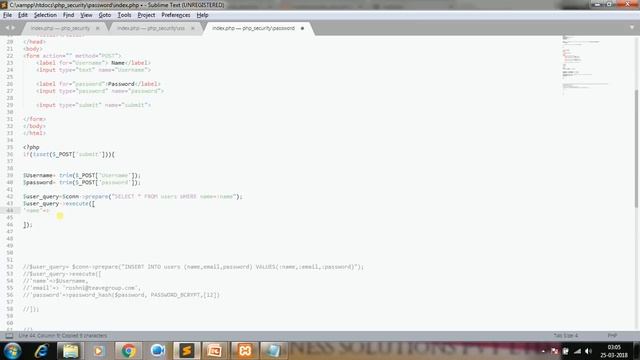Open the Tools menu
The image size is (640, 360).
tap(124, 15)
